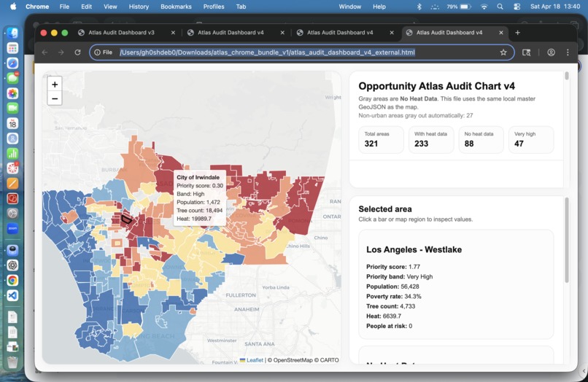The width and height of the screenshot is (588, 382).
Task: Open the Apple menu
Action: (13, 7)
